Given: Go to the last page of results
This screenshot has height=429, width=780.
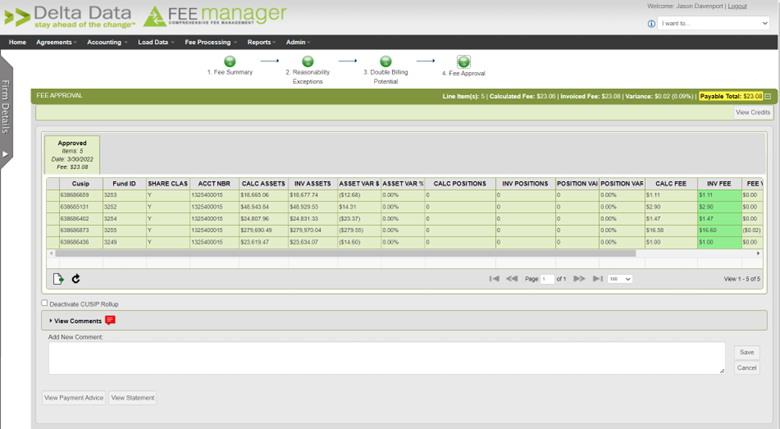Looking at the screenshot, I should click(x=597, y=279).
